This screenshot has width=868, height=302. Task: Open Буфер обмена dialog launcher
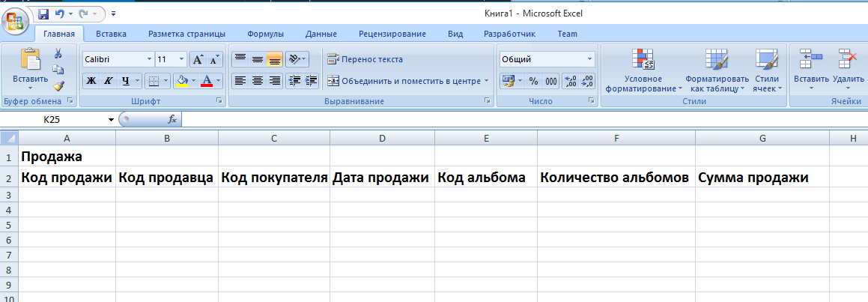[x=70, y=101]
